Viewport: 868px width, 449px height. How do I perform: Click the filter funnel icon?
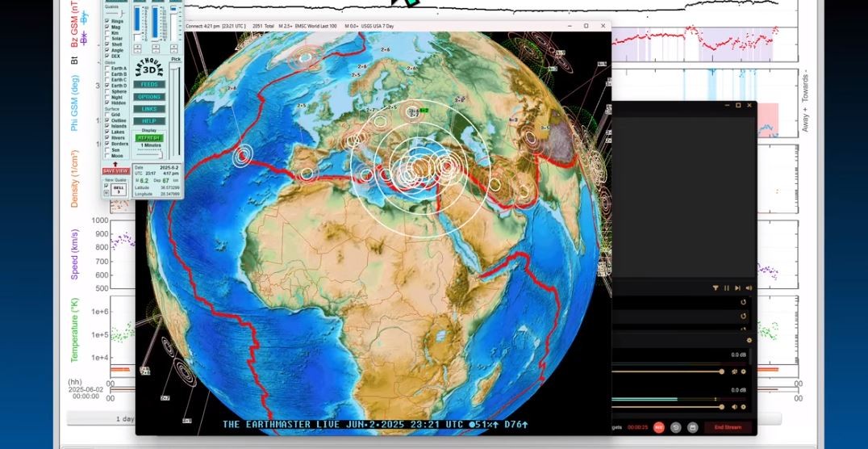(715, 287)
